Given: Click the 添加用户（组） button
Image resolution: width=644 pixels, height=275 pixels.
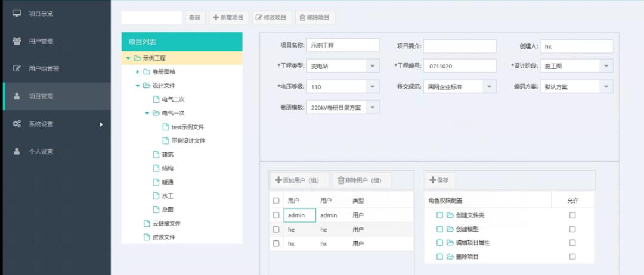Looking at the screenshot, I should [x=299, y=180].
